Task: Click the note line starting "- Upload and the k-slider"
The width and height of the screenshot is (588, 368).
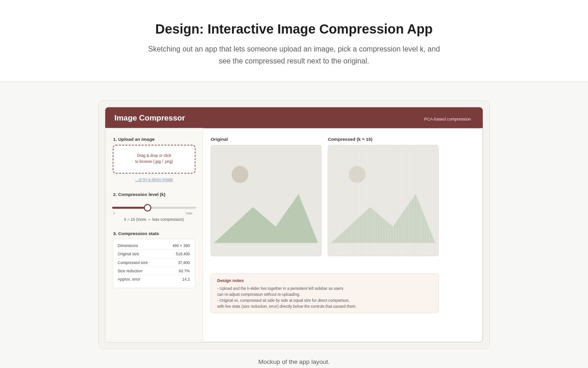Action: (280, 288)
